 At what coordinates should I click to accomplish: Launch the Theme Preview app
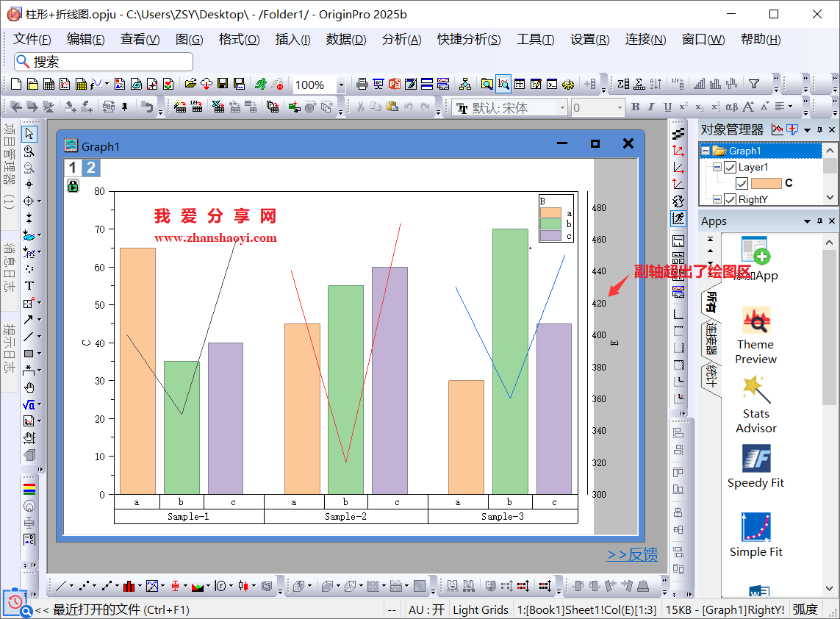pyautogui.click(x=755, y=335)
